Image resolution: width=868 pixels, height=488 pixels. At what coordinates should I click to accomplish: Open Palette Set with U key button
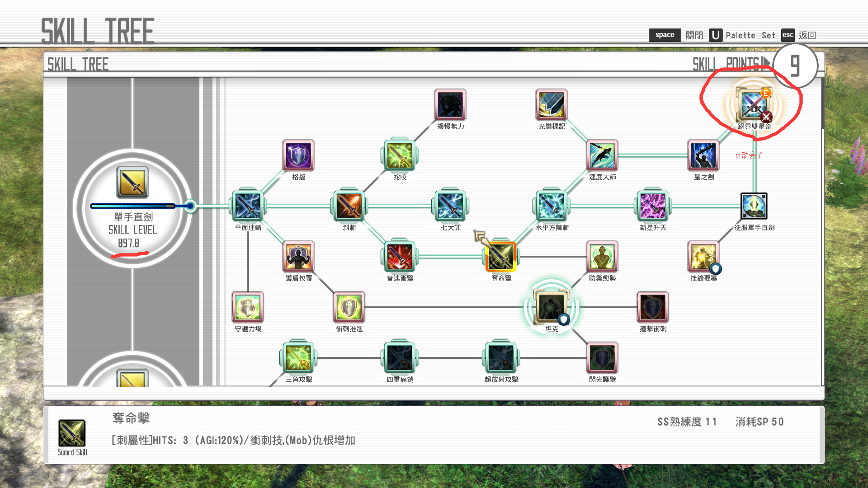click(x=716, y=35)
